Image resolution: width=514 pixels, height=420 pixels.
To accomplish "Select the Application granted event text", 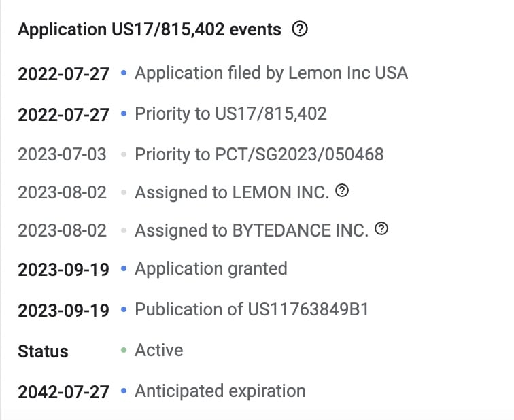I will (x=211, y=269).
